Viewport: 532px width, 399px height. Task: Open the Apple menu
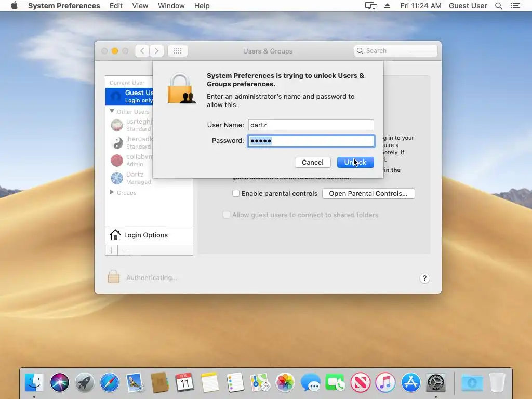coord(14,6)
